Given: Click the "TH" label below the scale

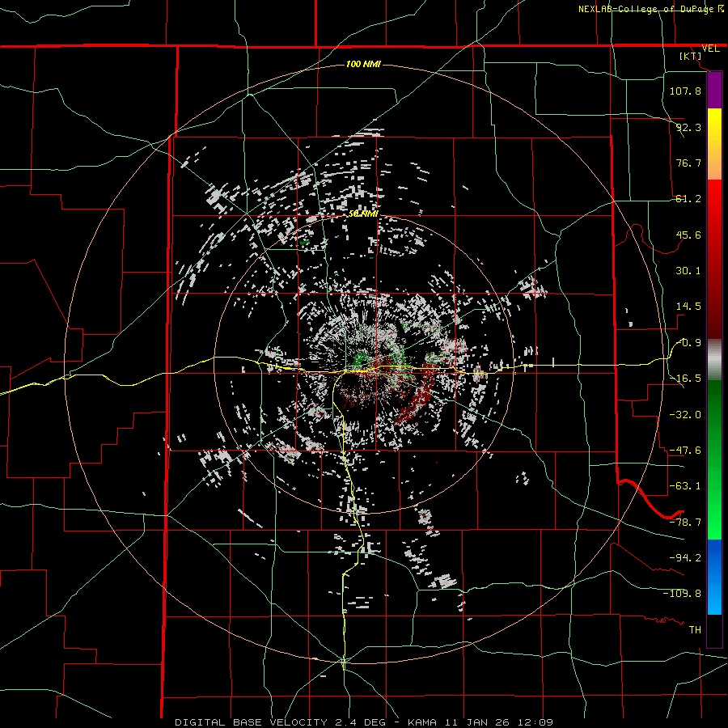Looking at the screenshot, I should 695,629.
